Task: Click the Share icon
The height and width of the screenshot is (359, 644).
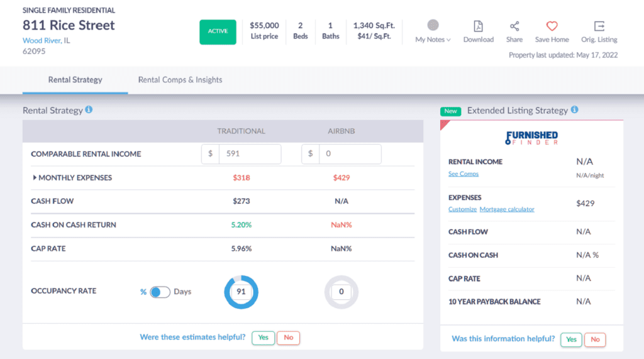Action: [x=514, y=26]
